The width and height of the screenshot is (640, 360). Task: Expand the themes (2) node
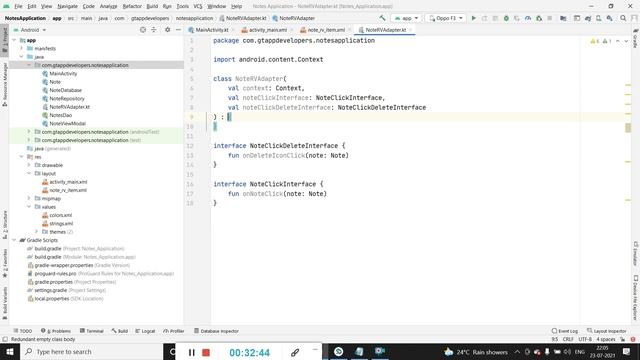[x=36, y=231]
